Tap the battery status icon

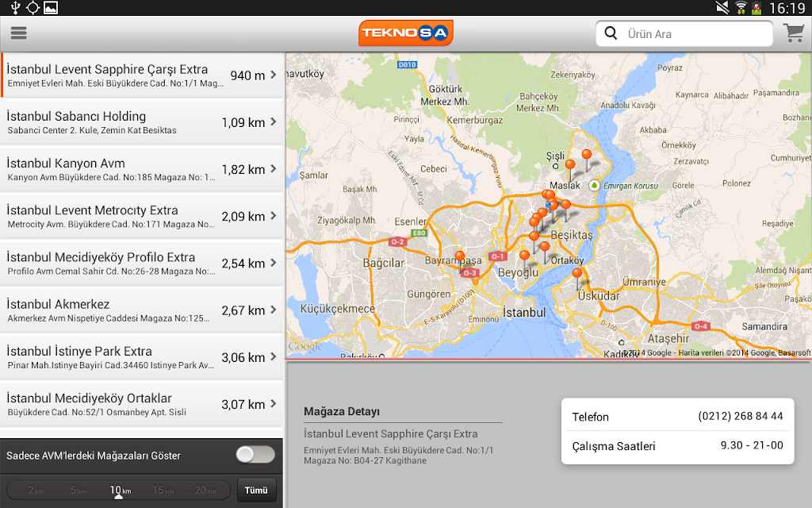coord(756,8)
